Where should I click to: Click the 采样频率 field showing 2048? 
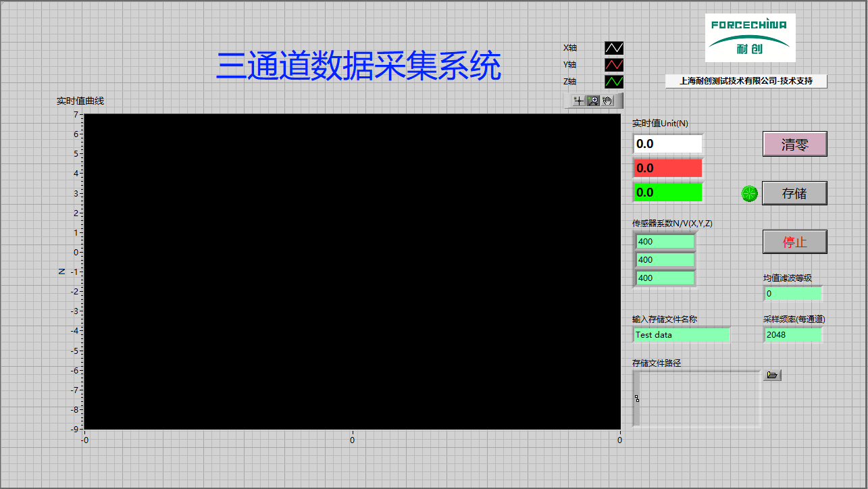pyautogui.click(x=792, y=334)
